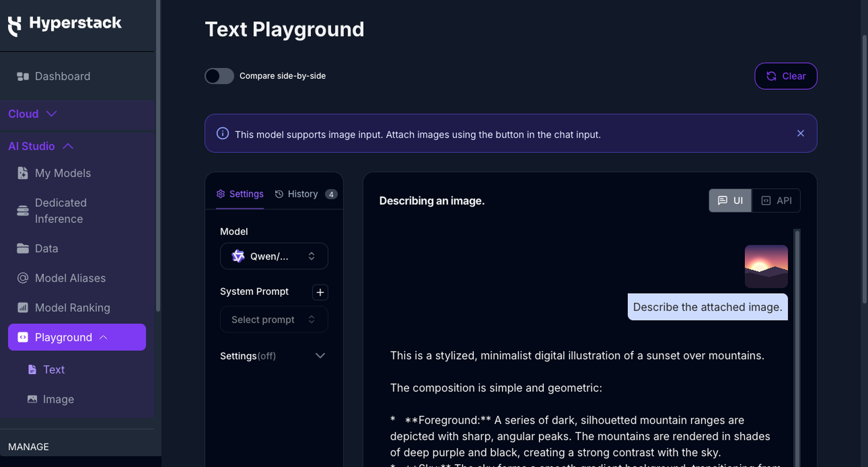Switch to the Settings tab

[240, 194]
